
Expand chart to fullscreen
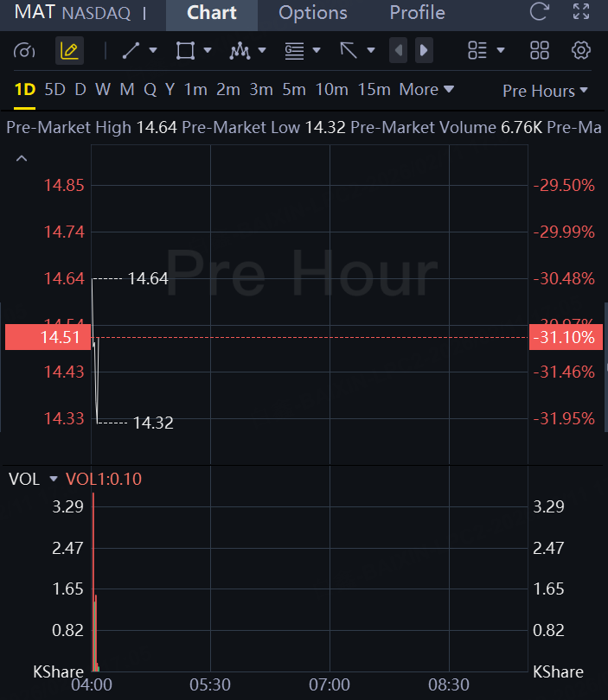click(x=581, y=12)
